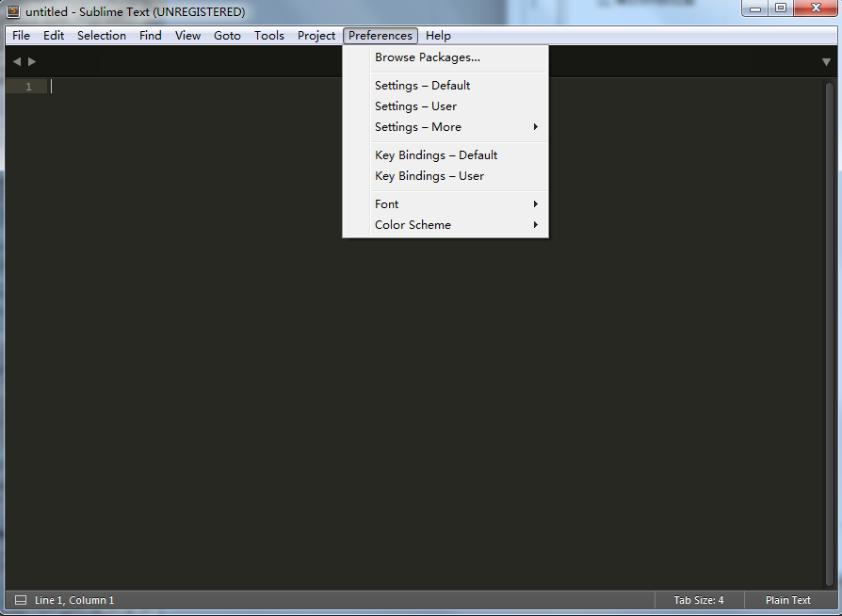This screenshot has height=616, width=842.
Task: Open Settings – Default
Action: (445, 86)
